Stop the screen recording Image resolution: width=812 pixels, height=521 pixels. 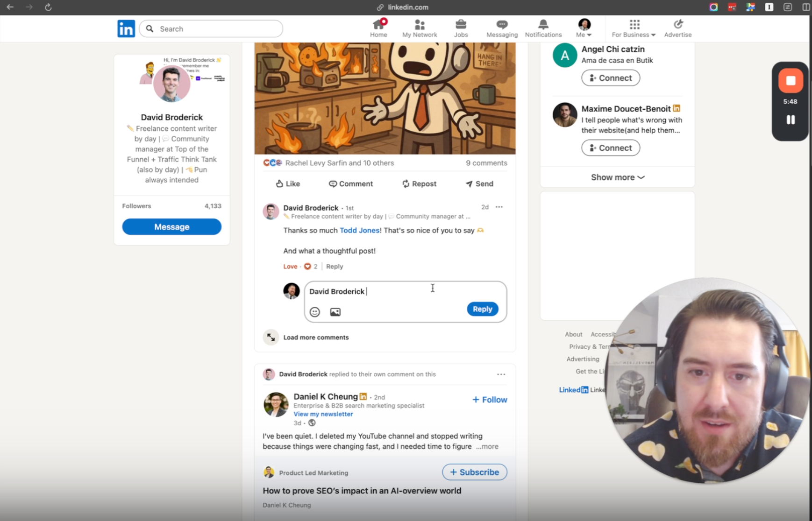pyautogui.click(x=791, y=81)
